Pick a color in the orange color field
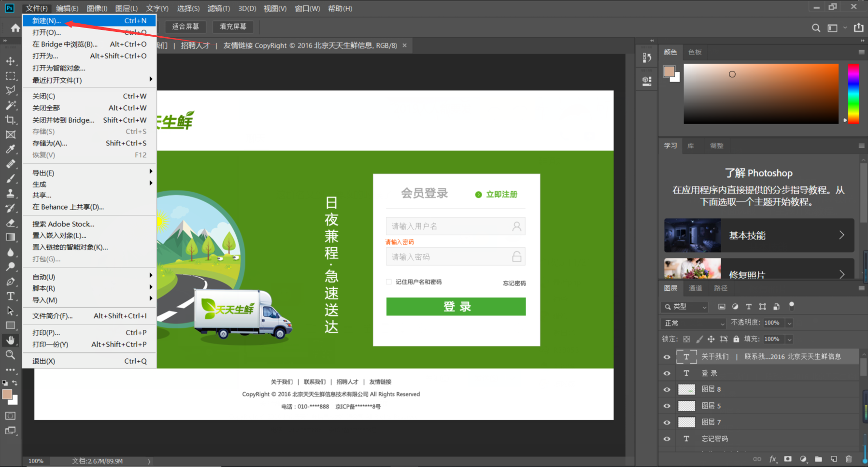 tap(761, 94)
